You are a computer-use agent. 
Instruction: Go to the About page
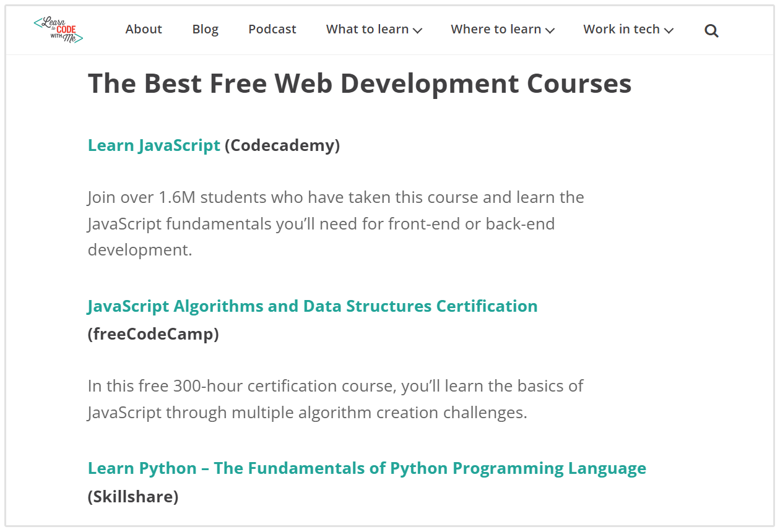144,29
